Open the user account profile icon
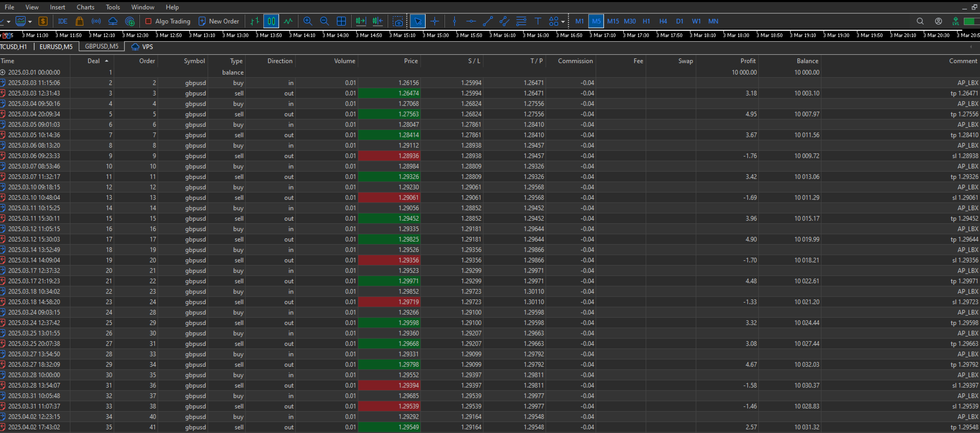This screenshot has height=433, width=980. [x=938, y=21]
